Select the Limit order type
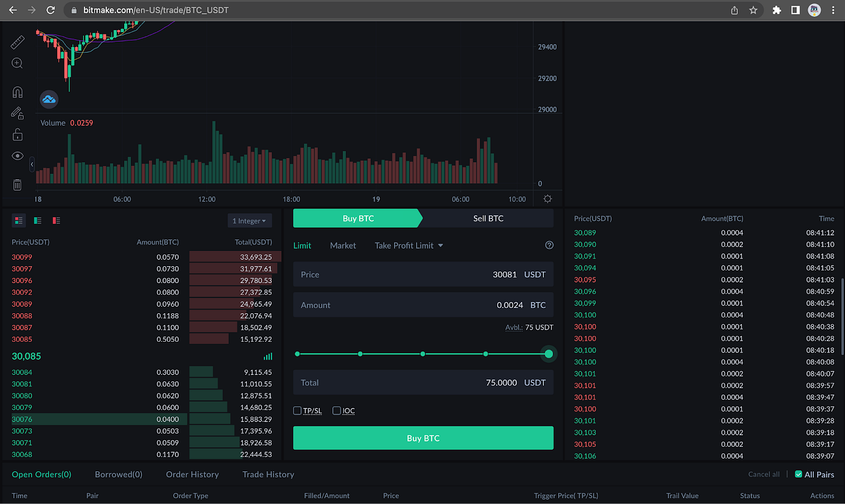This screenshot has height=504, width=845. pyautogui.click(x=302, y=246)
